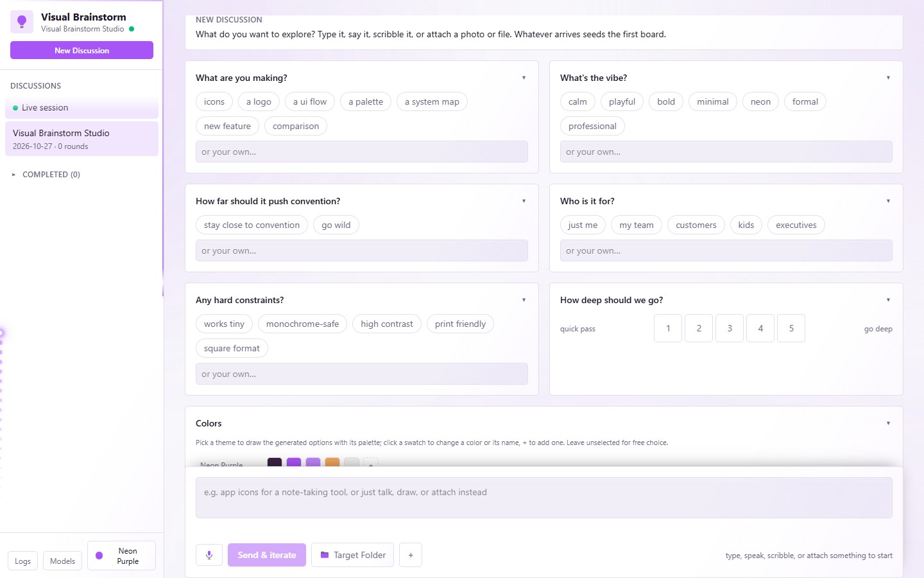Screen dimensions: 924x578
Task: Focus 'or your own...' field under What are you making
Action: (362, 152)
